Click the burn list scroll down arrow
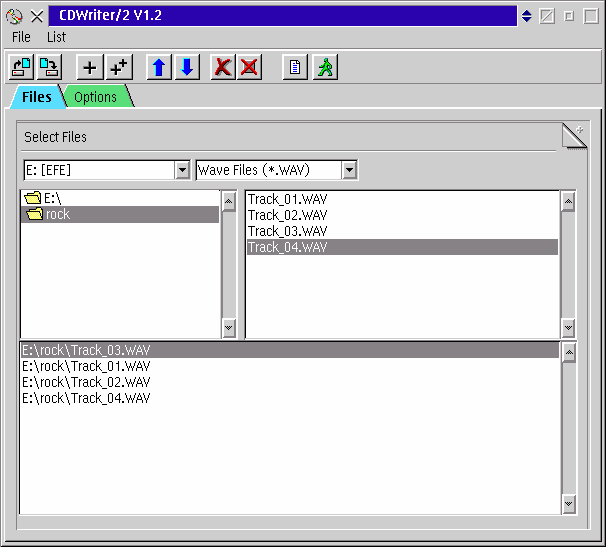 tap(569, 504)
